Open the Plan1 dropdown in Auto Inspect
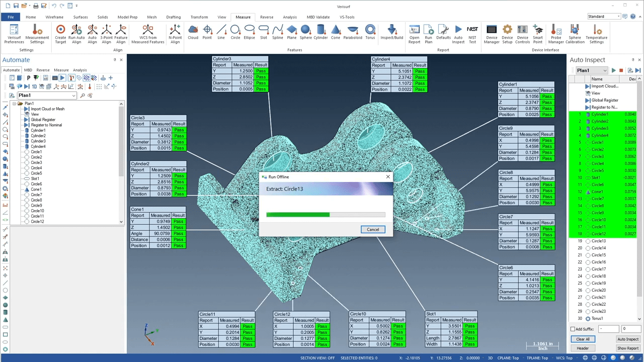Viewport: 644px width, 362px height. pyautogui.click(x=605, y=71)
